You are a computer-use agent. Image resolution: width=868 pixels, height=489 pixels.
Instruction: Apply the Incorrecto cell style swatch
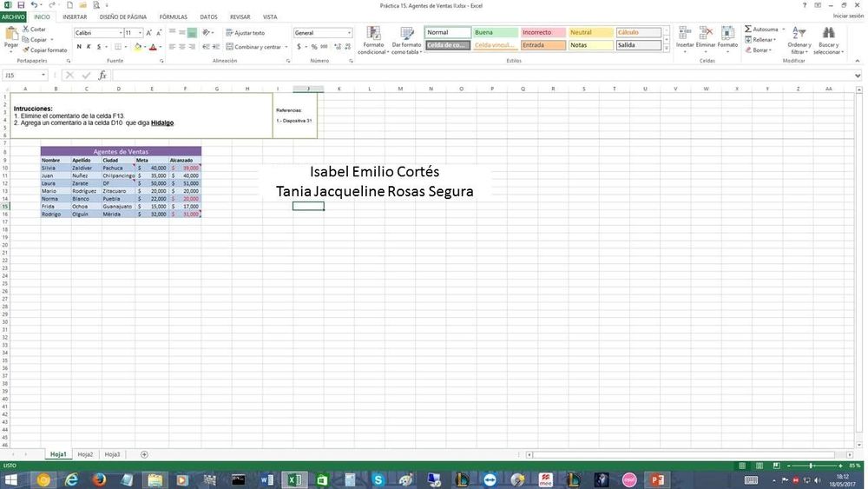click(x=542, y=33)
